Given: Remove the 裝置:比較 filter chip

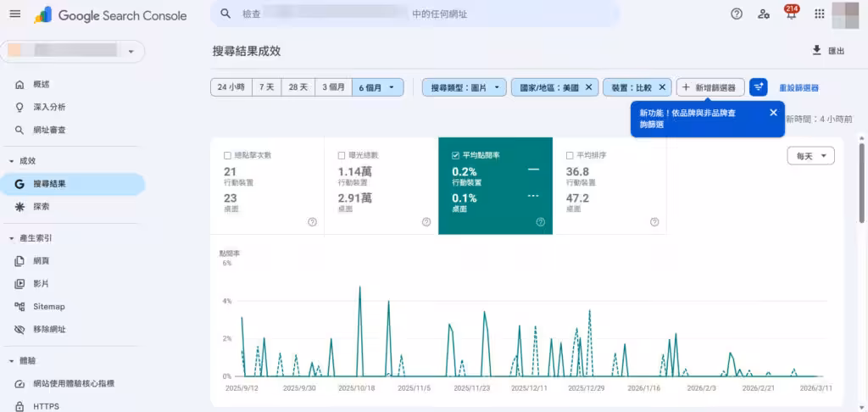Looking at the screenshot, I should coord(661,87).
